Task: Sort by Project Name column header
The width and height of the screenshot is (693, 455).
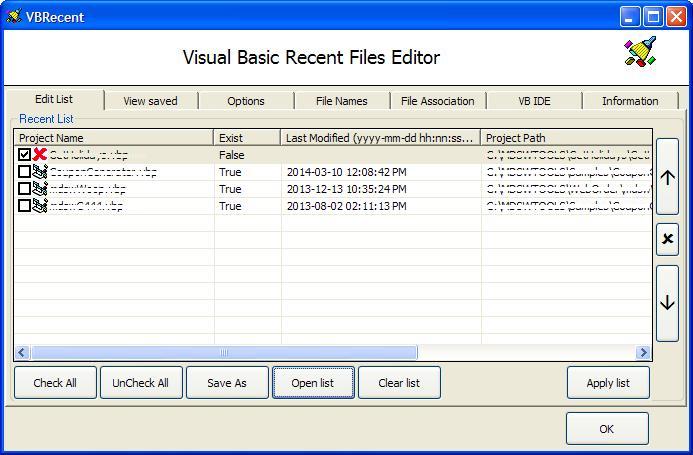Action: (114, 138)
